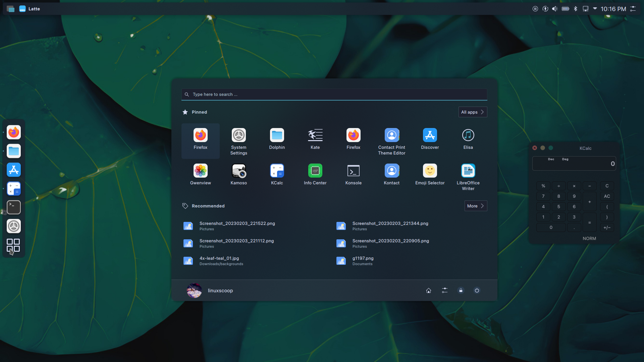This screenshot has width=644, height=362.
Task: Open display tray icon in top panel
Action: (586, 9)
